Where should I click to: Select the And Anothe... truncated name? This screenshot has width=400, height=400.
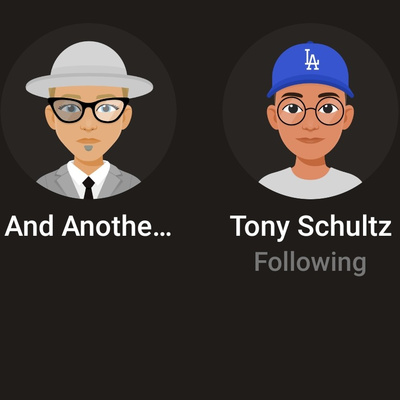[x=88, y=226]
